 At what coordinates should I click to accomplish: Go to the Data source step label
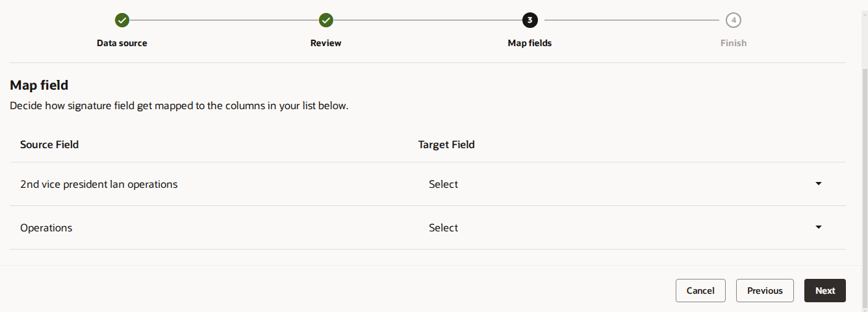click(122, 43)
